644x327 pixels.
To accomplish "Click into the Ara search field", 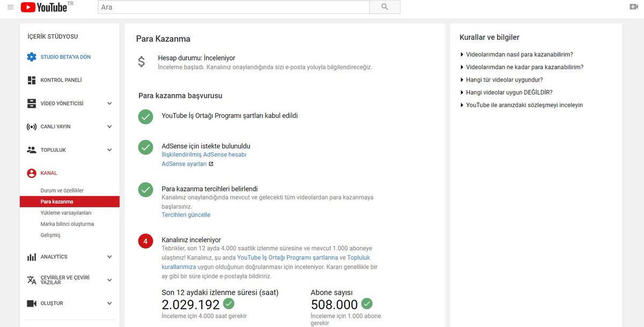I will point(234,7).
